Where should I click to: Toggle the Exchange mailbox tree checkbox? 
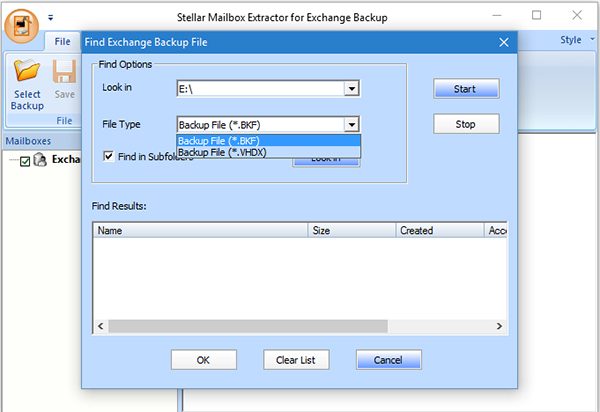coord(25,161)
